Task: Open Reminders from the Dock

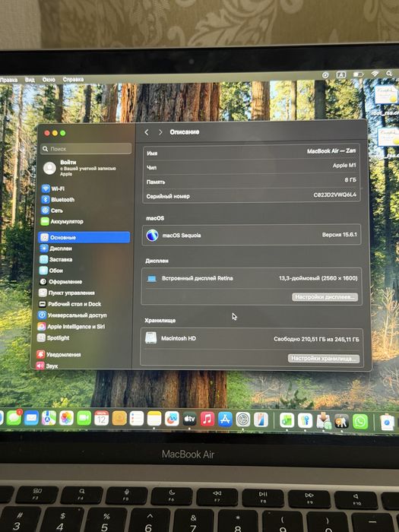Action: click(136, 418)
